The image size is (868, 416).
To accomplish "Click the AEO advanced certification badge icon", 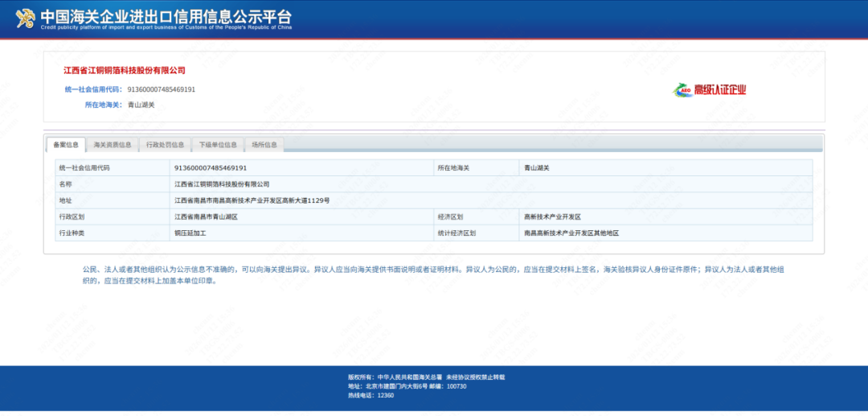I will point(682,90).
